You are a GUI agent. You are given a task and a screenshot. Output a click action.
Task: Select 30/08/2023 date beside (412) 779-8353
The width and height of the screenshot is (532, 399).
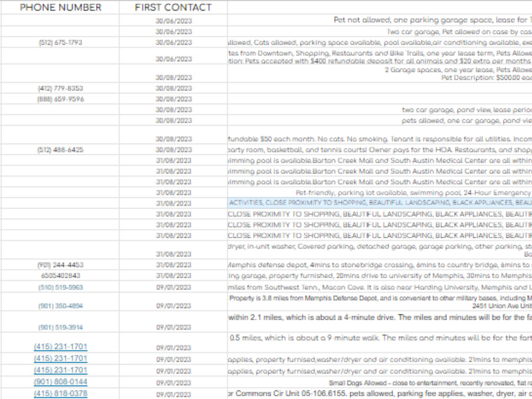tap(174, 88)
